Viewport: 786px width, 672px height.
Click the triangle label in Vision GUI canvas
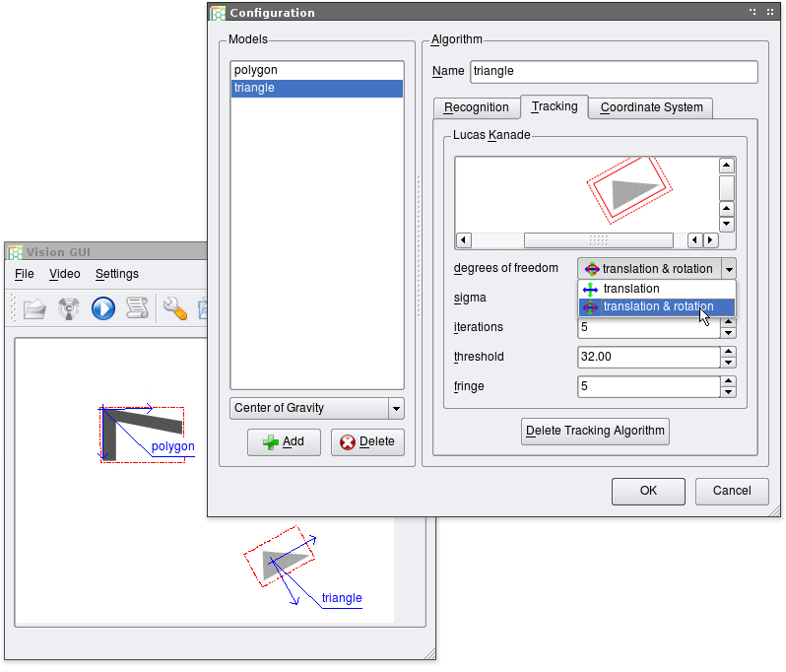(342, 598)
